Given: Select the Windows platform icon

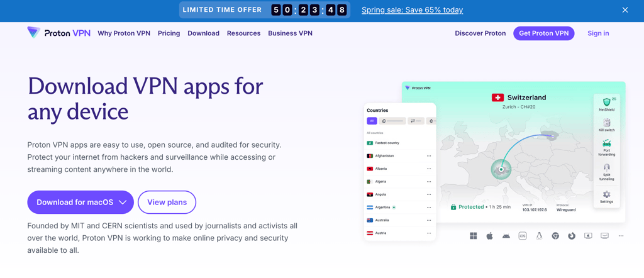Looking at the screenshot, I should tap(473, 236).
